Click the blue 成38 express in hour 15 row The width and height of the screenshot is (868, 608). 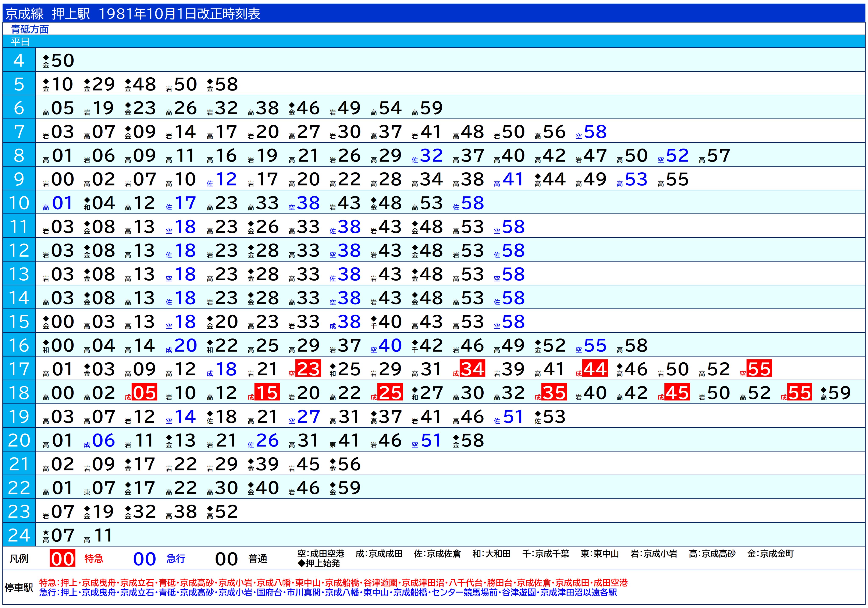345,322
